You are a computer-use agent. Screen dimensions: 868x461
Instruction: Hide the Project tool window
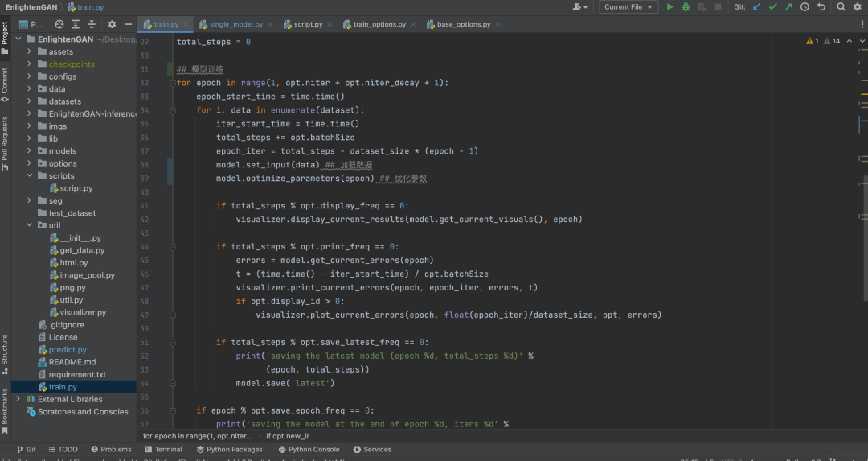[128, 24]
